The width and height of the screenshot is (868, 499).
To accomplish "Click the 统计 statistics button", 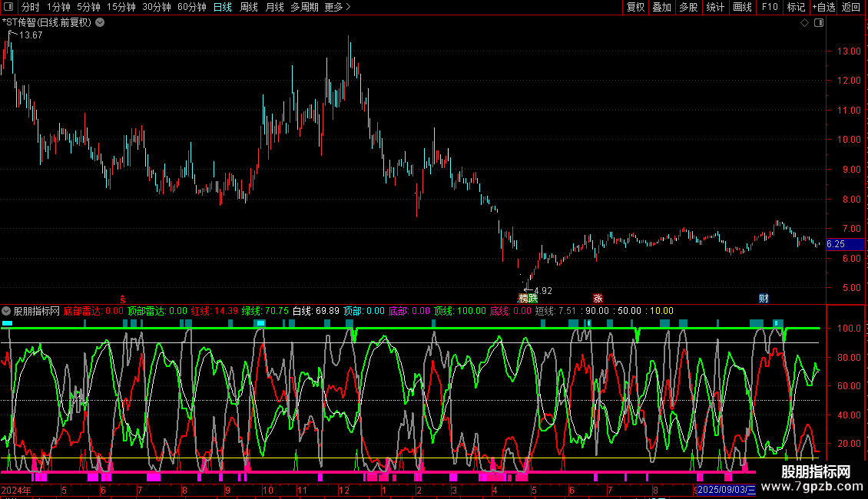I will (x=715, y=7).
